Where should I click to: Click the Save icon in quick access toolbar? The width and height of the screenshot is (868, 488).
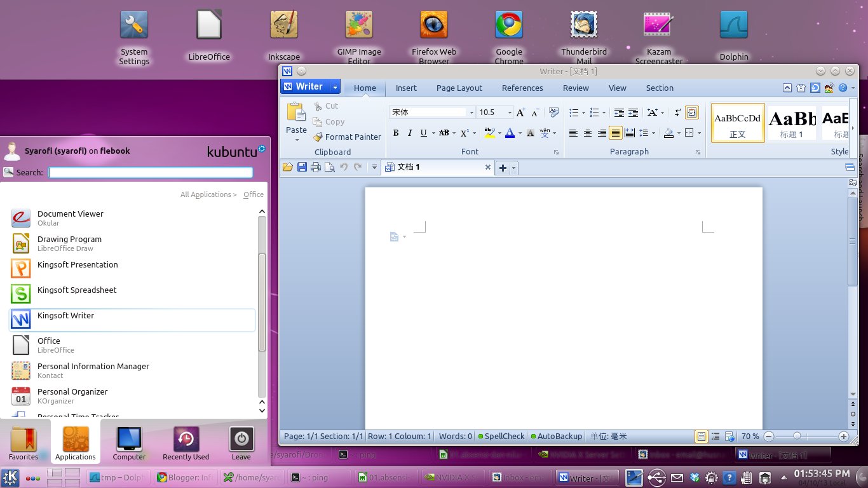pos(302,167)
